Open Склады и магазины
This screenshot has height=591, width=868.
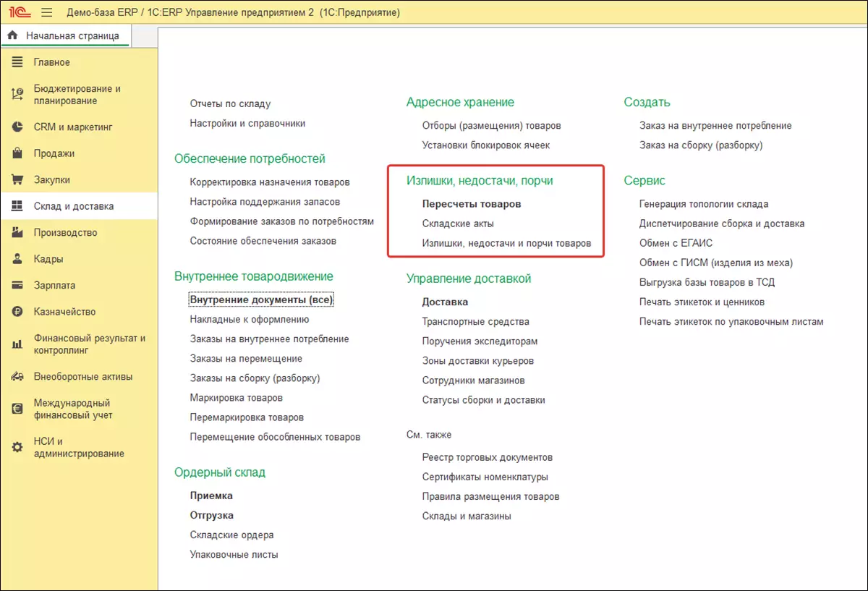(467, 516)
